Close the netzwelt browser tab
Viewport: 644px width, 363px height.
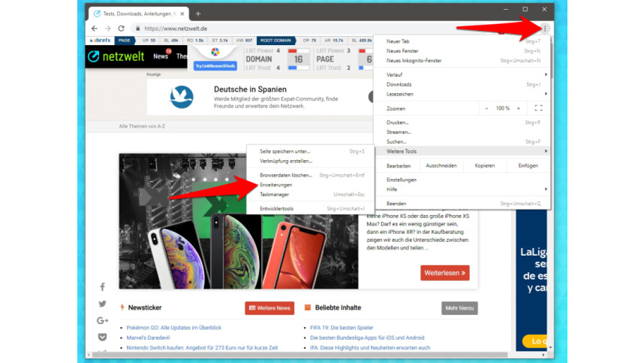click(182, 14)
